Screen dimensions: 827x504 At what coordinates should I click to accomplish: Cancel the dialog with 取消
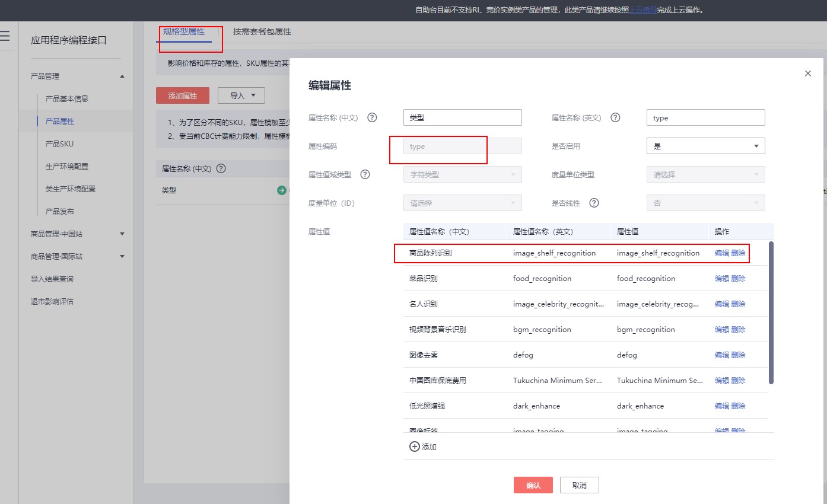click(x=580, y=485)
